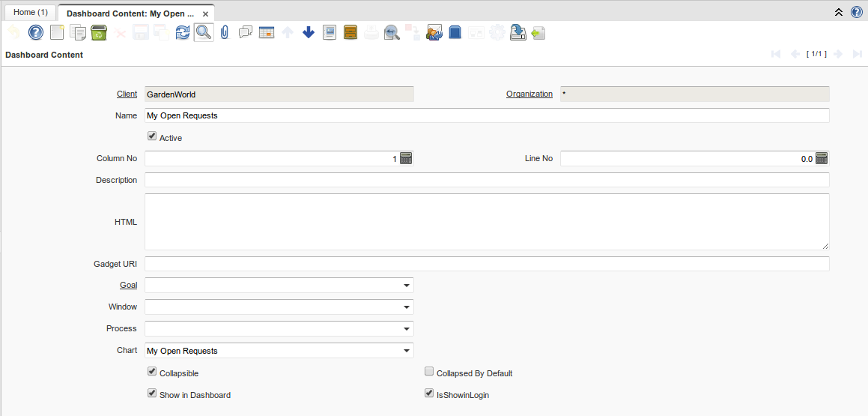This screenshot has width=868, height=416.
Task: Click the Gadget URI input field
Action: point(487,265)
